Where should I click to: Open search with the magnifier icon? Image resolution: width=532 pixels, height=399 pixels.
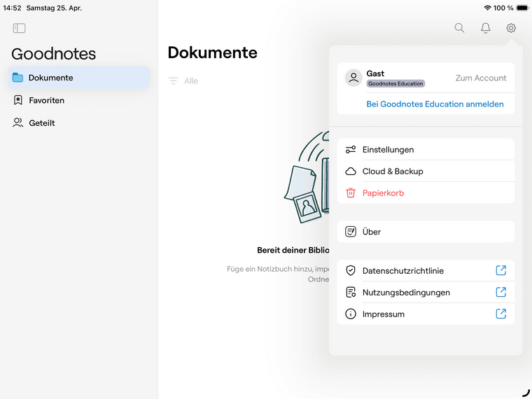click(x=459, y=28)
